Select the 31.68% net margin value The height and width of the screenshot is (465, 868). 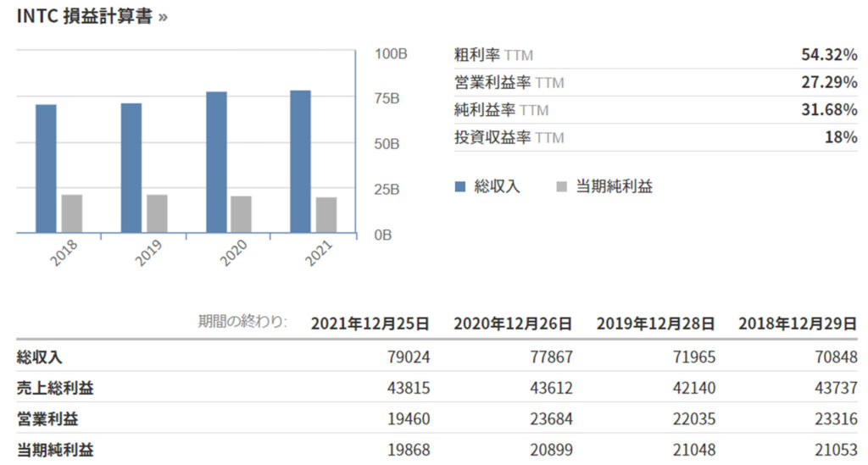click(829, 109)
